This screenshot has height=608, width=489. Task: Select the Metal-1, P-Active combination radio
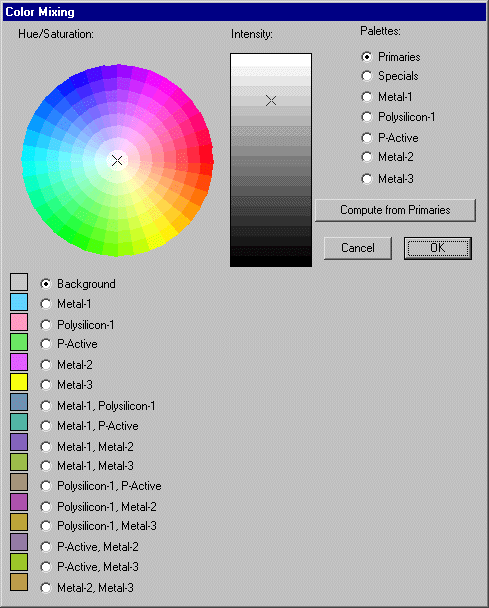pos(46,426)
